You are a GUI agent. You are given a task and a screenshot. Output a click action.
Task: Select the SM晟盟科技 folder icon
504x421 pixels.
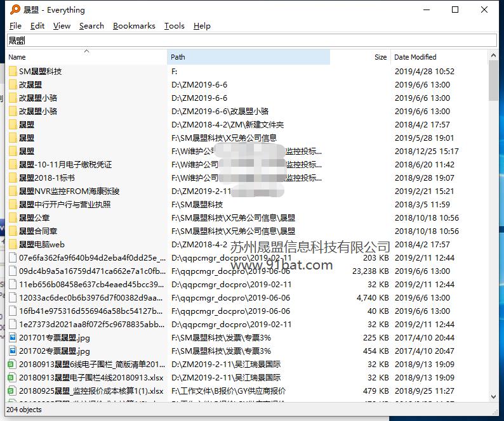13,71
